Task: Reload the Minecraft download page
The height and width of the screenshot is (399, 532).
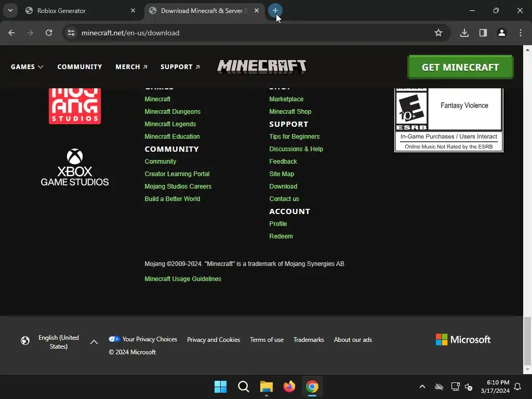Action: (x=49, y=33)
